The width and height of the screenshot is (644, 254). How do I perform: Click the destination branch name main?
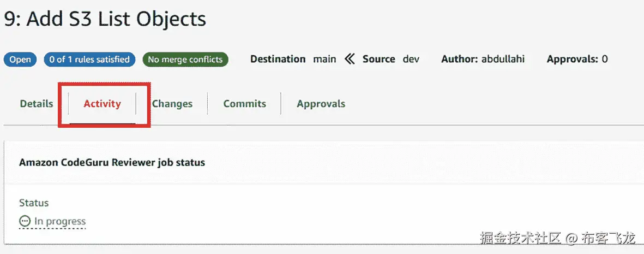pyautogui.click(x=324, y=59)
